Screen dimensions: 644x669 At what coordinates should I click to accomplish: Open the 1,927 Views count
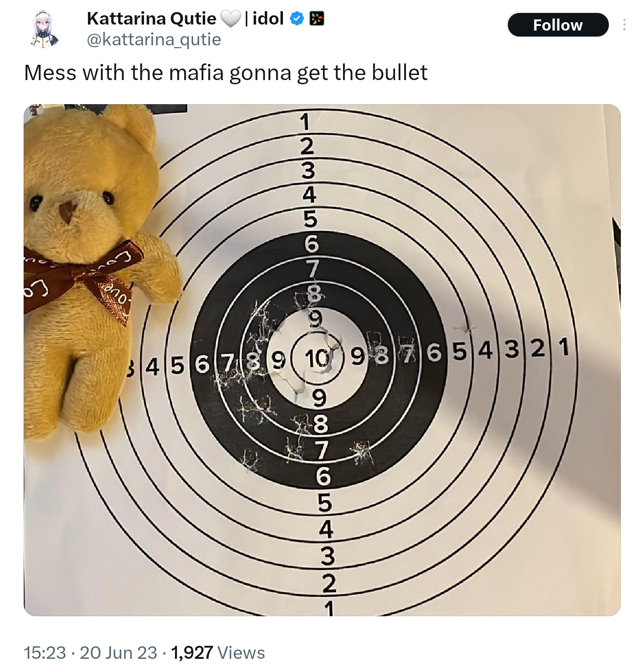(x=192, y=653)
